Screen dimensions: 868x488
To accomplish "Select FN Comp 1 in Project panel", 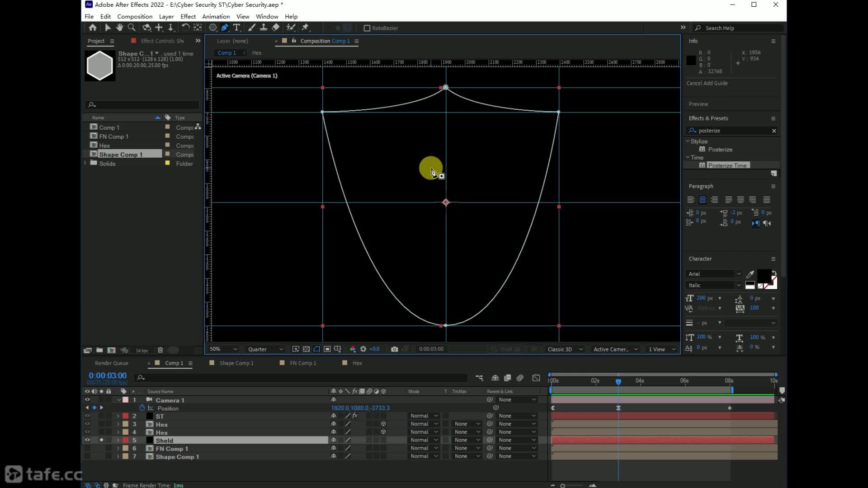I will click(x=114, y=136).
